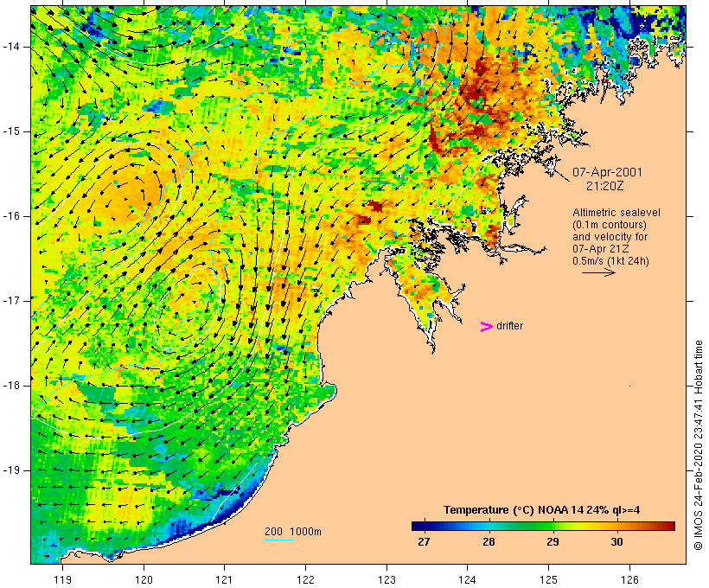Click the time text '21:20Z'
The height and width of the screenshot is (588, 709).
pos(605,186)
